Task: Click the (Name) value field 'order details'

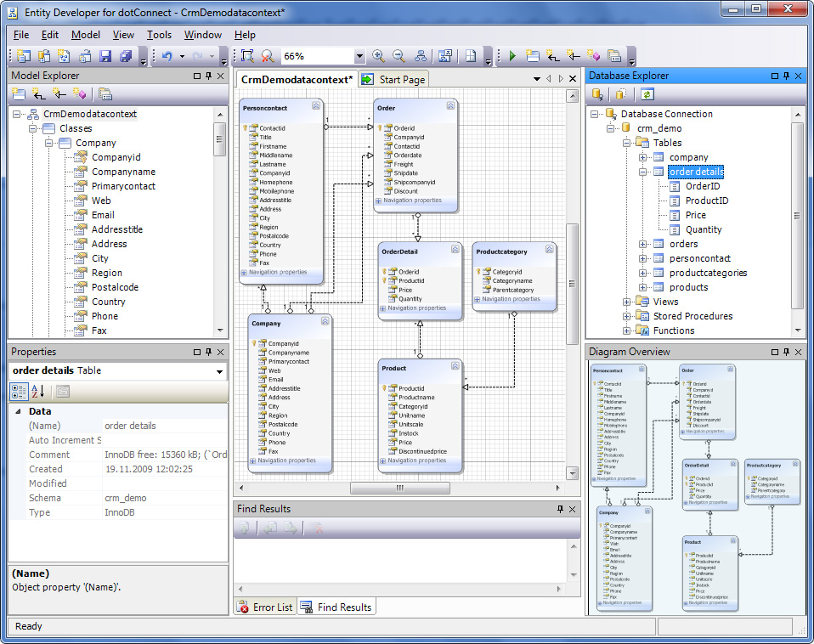Action: [165, 426]
